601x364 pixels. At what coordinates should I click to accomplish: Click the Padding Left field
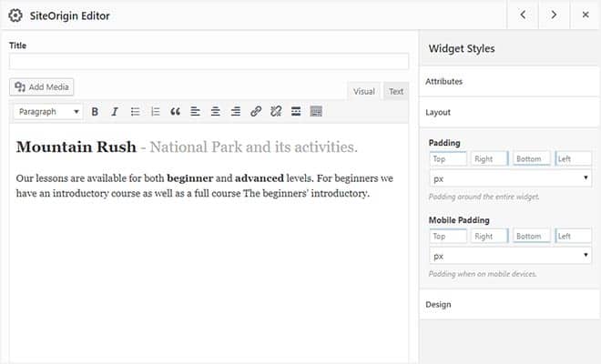point(573,158)
